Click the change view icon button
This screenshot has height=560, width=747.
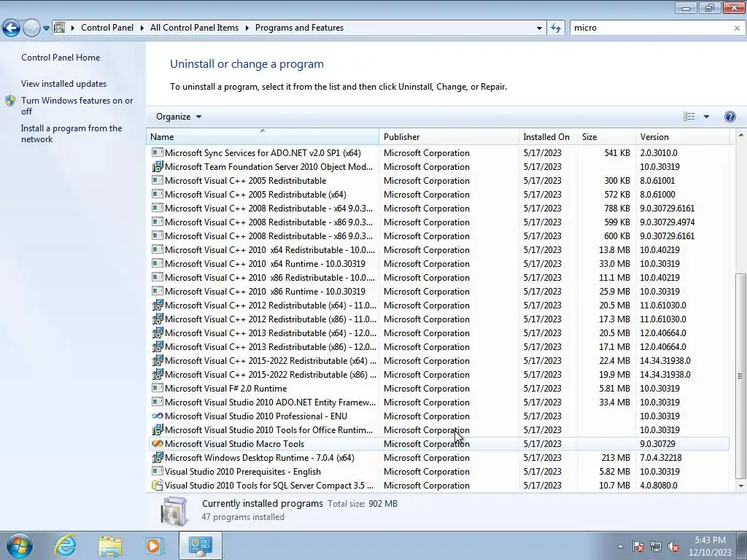pyautogui.click(x=689, y=117)
